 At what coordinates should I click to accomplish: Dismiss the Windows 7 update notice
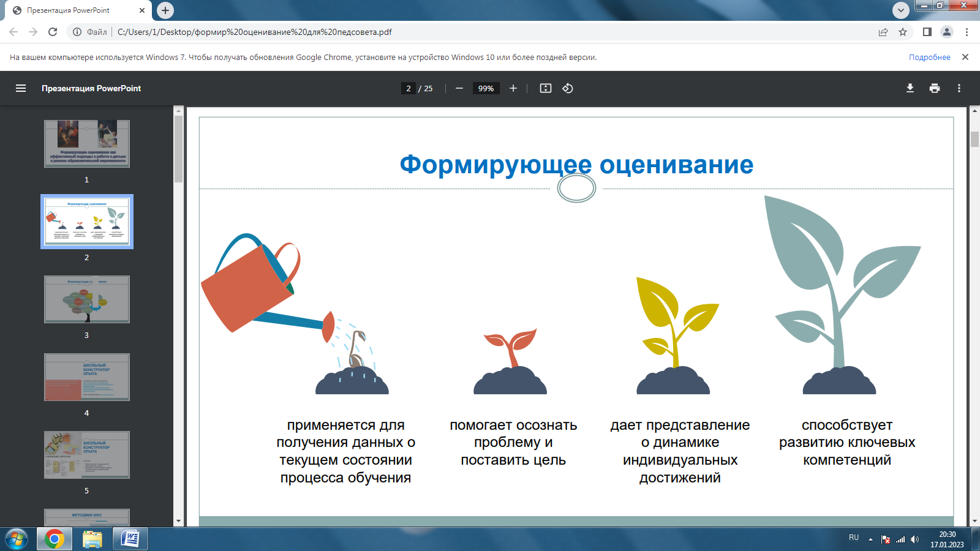pyautogui.click(x=965, y=57)
